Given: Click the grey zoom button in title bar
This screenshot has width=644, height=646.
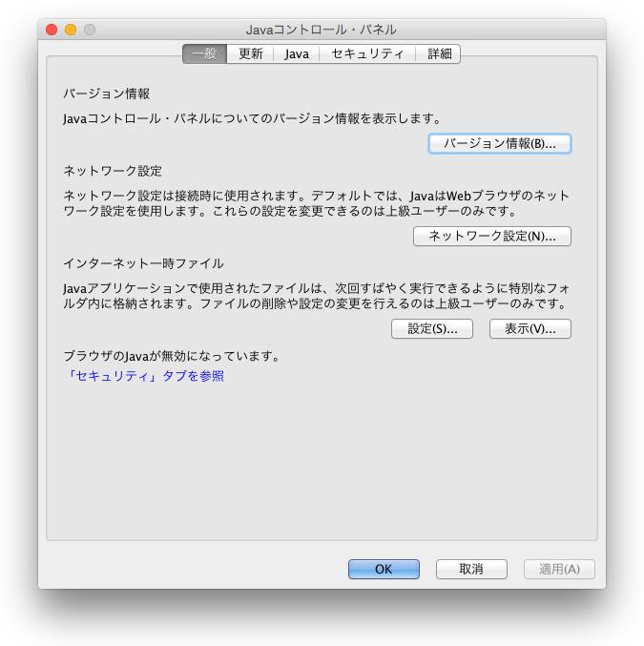Looking at the screenshot, I should 90,30.
